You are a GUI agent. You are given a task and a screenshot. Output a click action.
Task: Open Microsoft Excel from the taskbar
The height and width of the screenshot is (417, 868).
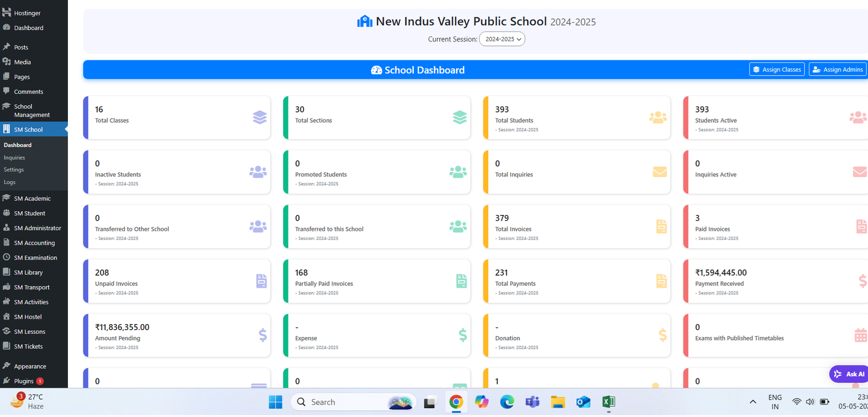[x=609, y=402]
